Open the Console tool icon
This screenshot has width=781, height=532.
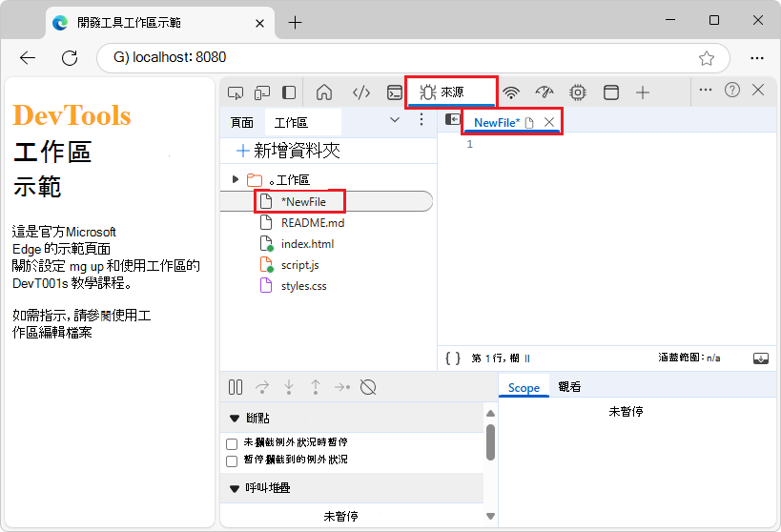pyautogui.click(x=395, y=92)
